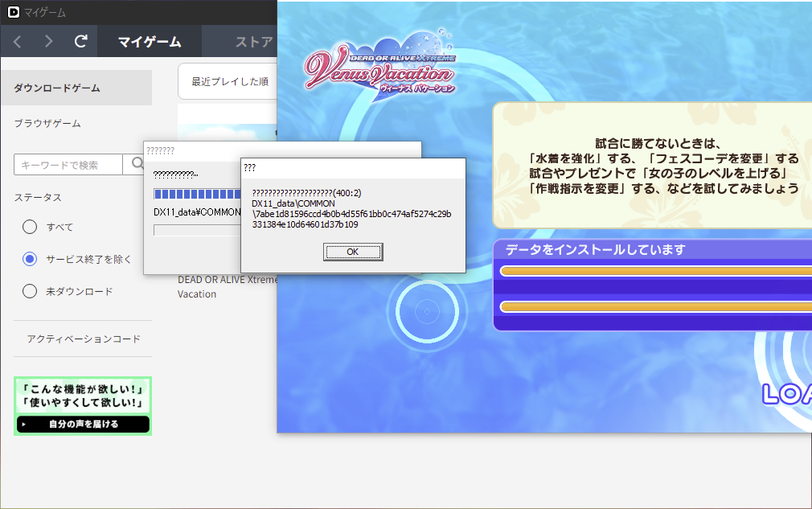The height and width of the screenshot is (509, 812).
Task: Click the 自分の声を届ける banner button
Action: tap(83, 424)
